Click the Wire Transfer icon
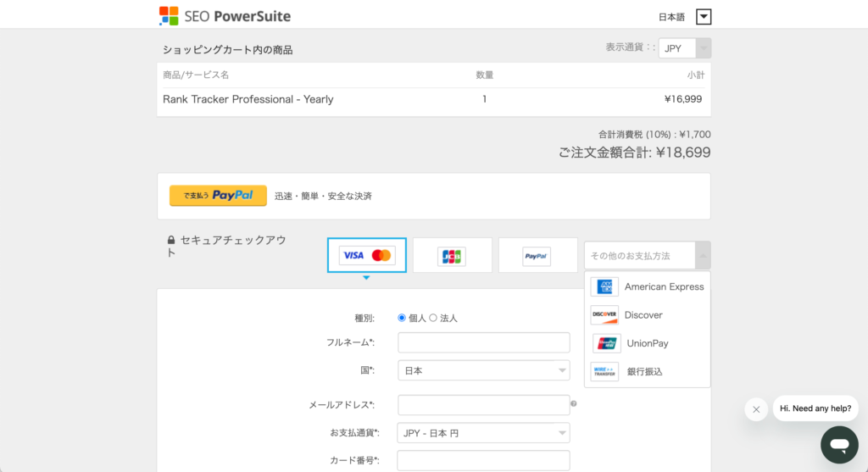 click(604, 371)
